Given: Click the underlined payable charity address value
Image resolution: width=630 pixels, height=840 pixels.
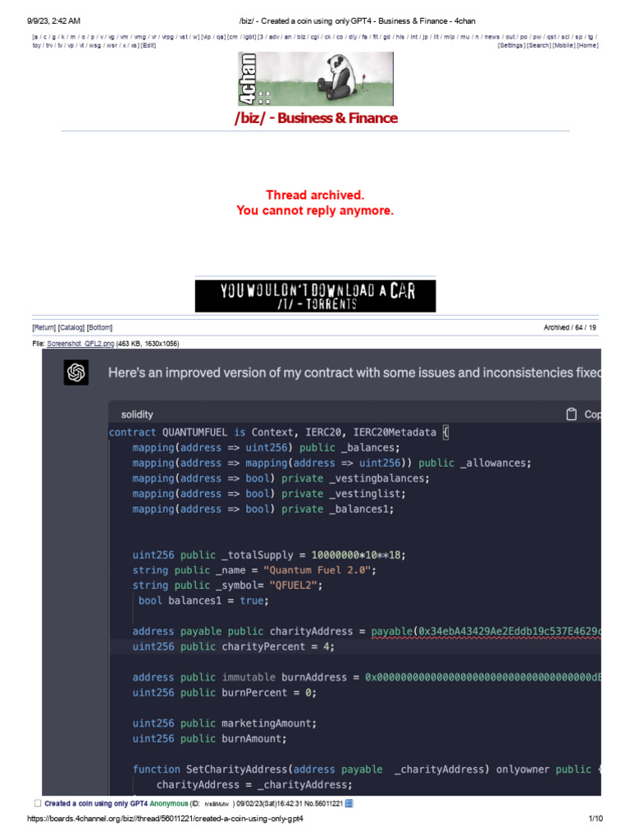Looking at the screenshot, I should [486, 632].
